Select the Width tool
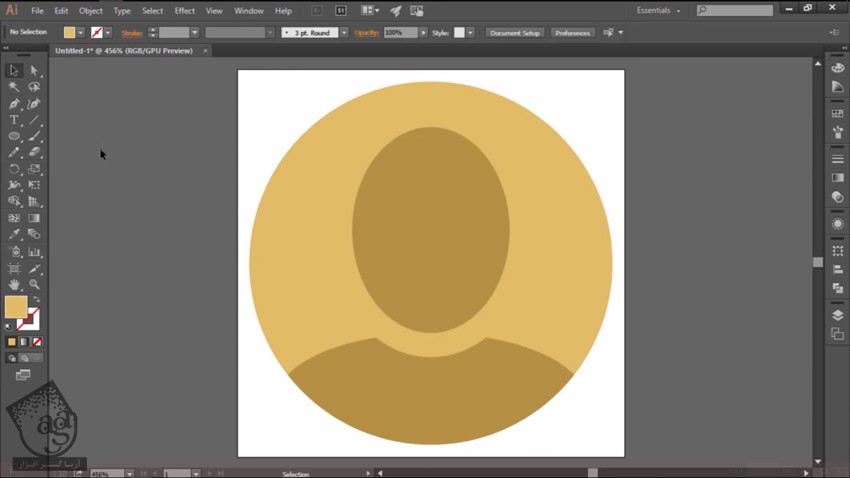The height and width of the screenshot is (478, 850). coord(14,185)
